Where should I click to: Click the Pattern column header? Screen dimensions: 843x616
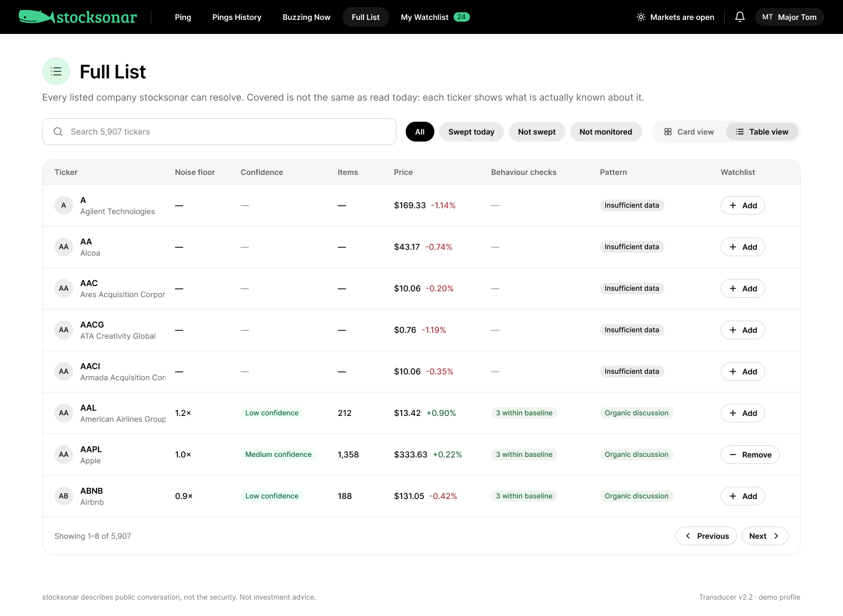point(614,172)
